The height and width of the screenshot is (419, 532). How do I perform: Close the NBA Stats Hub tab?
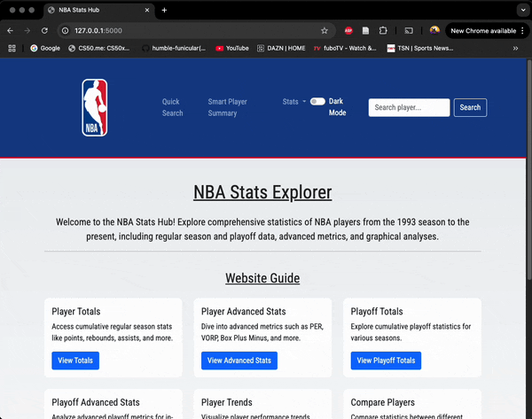[x=147, y=10]
